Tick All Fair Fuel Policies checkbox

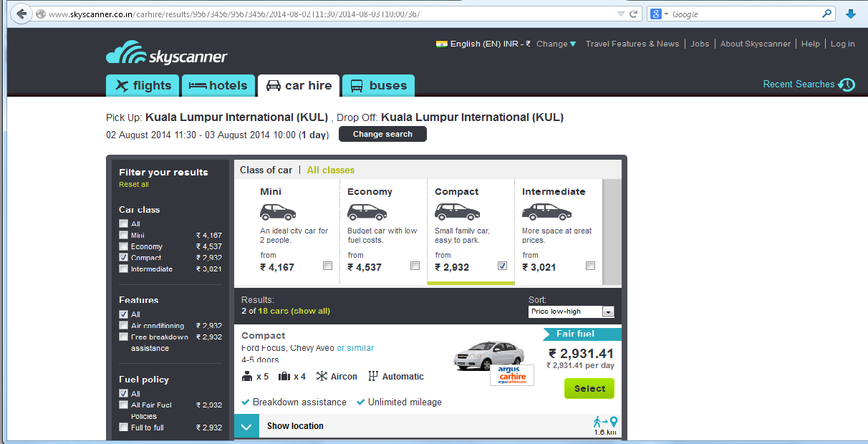pos(124,405)
